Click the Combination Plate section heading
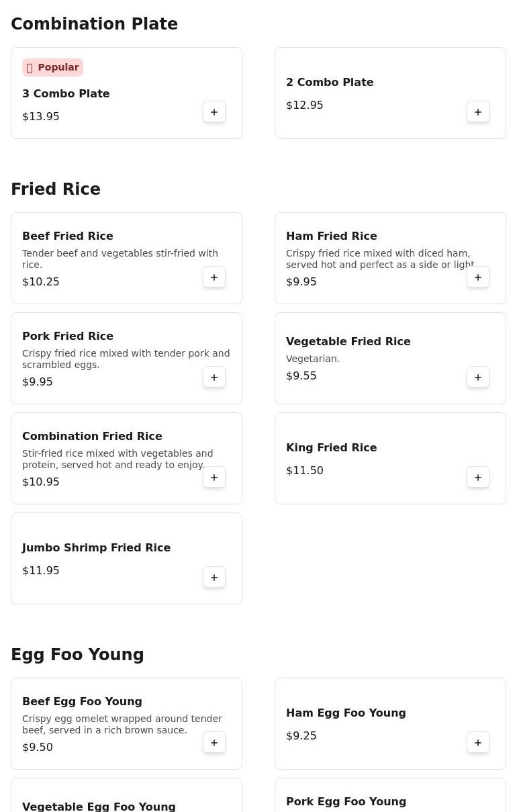 pos(94,24)
